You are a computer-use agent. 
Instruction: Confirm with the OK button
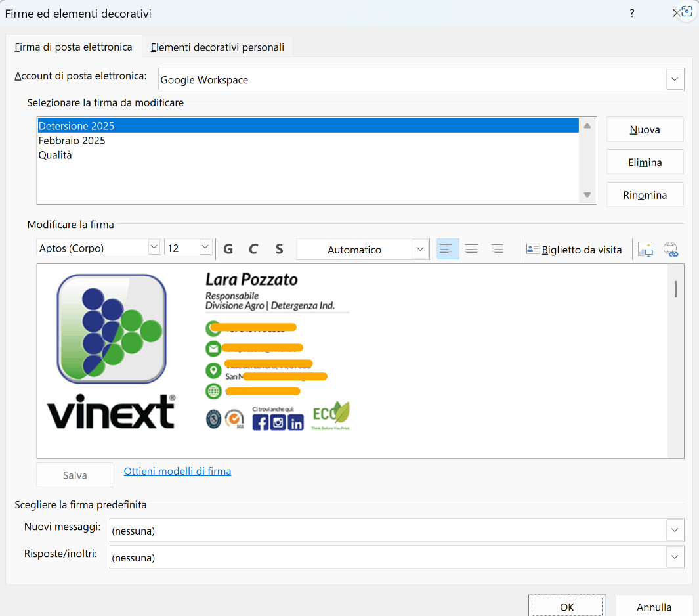566,607
